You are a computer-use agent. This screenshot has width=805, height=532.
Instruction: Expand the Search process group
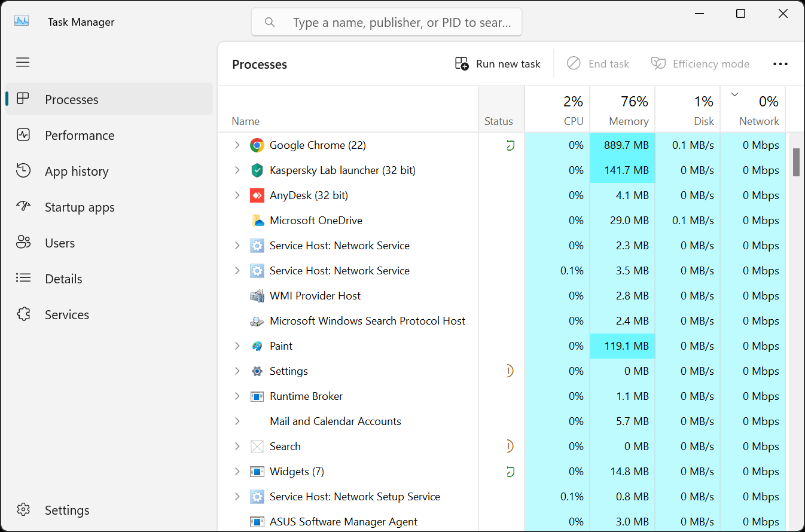click(x=237, y=447)
